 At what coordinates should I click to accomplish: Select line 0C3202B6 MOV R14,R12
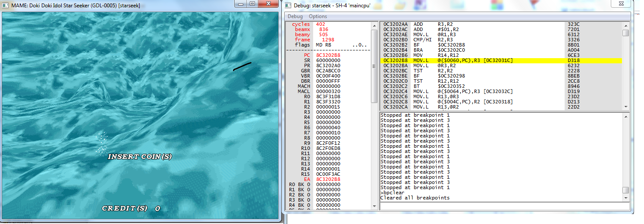coord(500,56)
